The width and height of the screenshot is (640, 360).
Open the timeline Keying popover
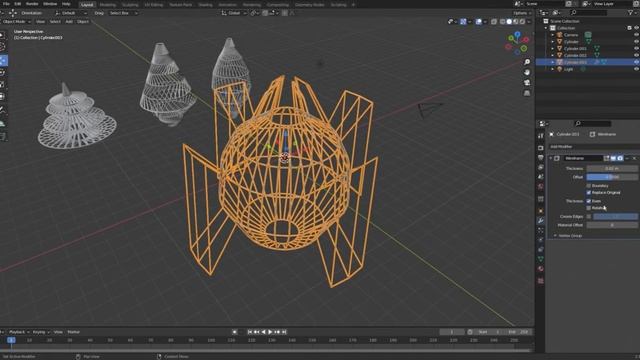[40, 332]
